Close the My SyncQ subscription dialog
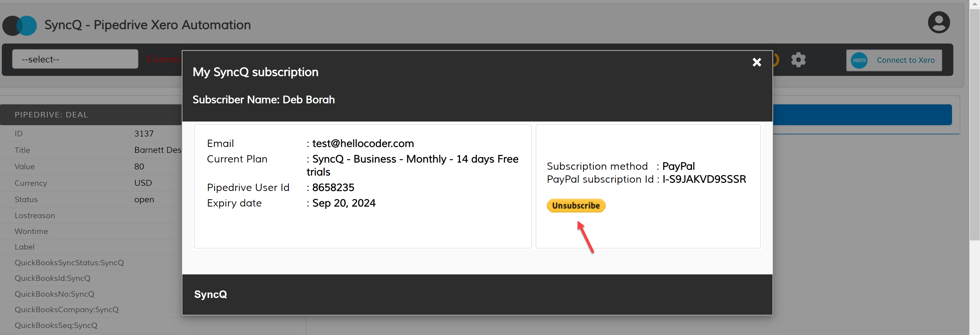 756,62
